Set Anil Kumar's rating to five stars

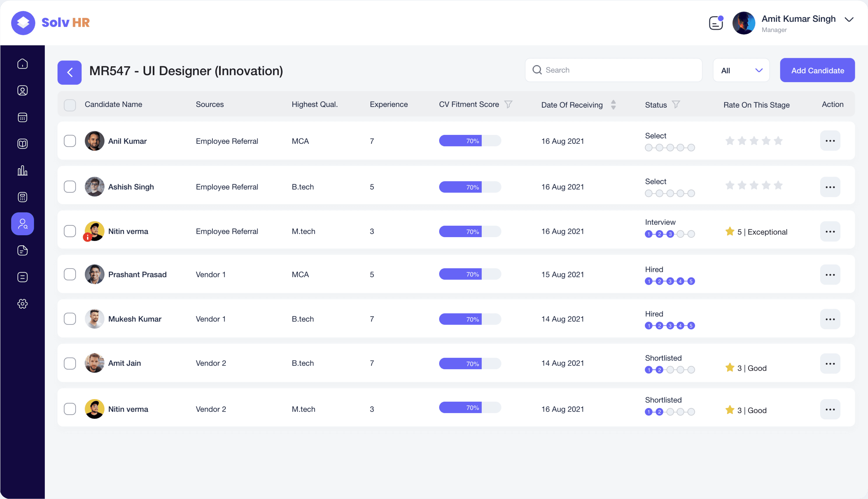778,141
